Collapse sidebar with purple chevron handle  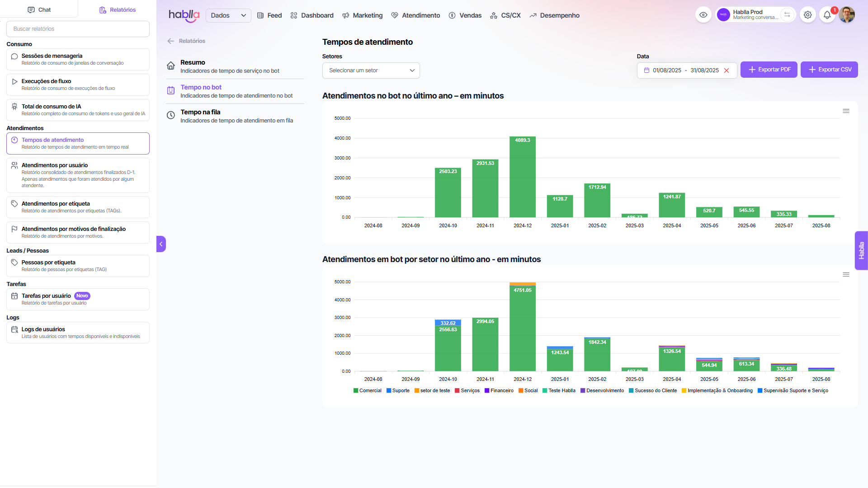pyautogui.click(x=161, y=244)
